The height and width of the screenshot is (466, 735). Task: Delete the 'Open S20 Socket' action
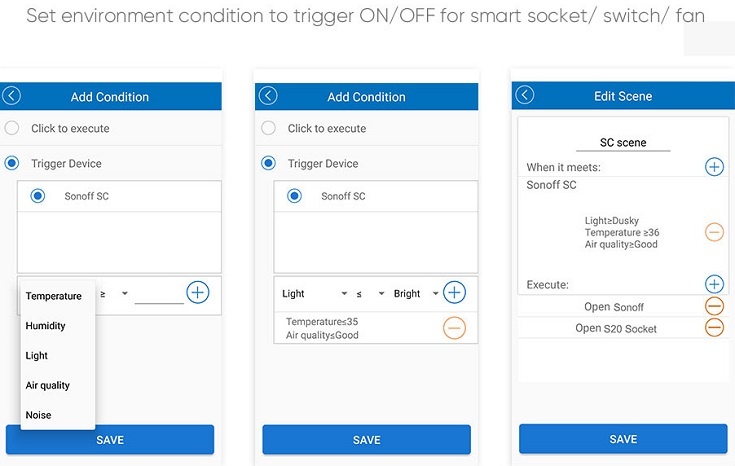(x=714, y=328)
